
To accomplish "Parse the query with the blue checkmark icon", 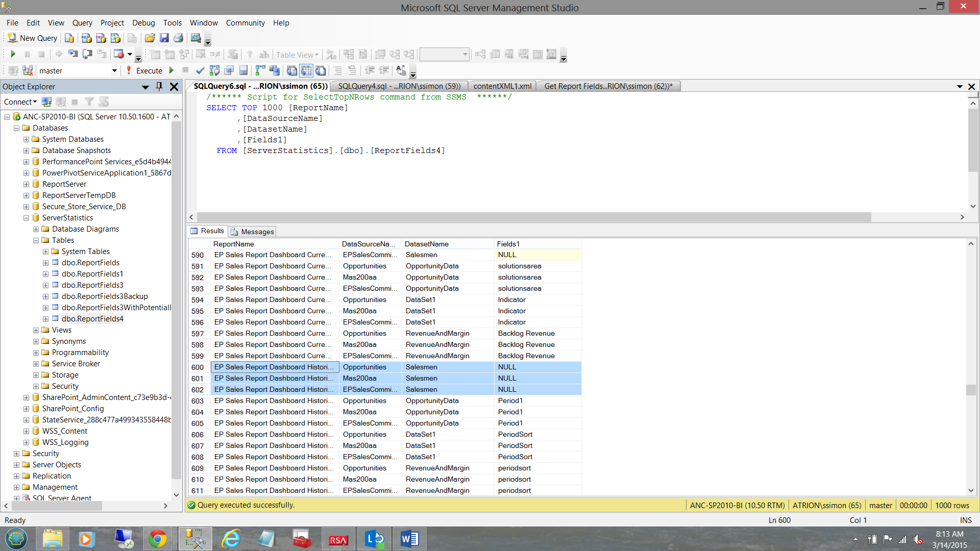I will [x=200, y=70].
